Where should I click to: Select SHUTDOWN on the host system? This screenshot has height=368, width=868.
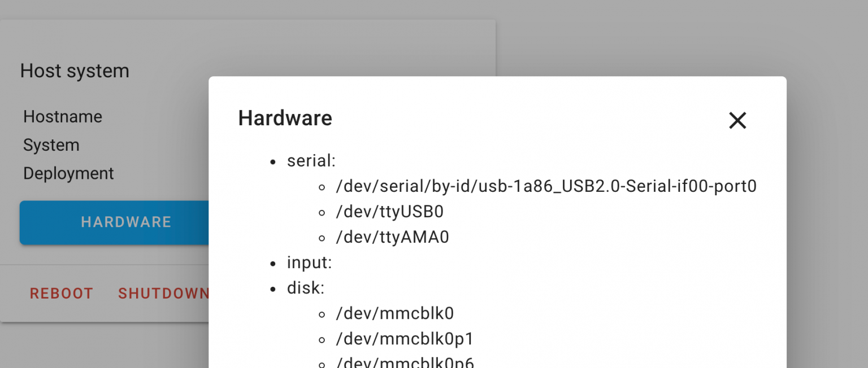click(x=164, y=293)
